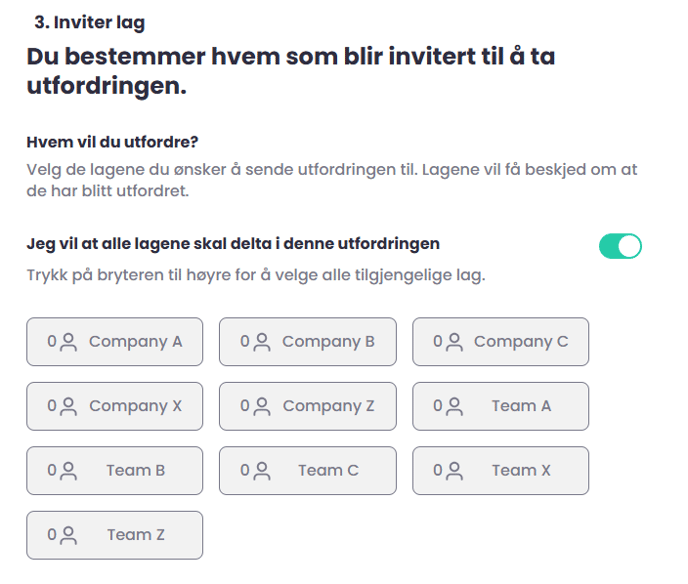Click the member icon on Team B

coord(68,470)
